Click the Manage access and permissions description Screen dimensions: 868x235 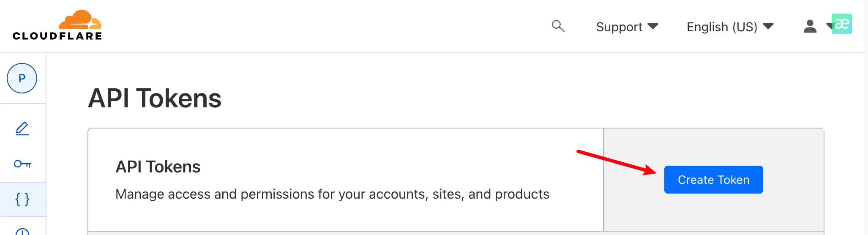click(x=332, y=194)
